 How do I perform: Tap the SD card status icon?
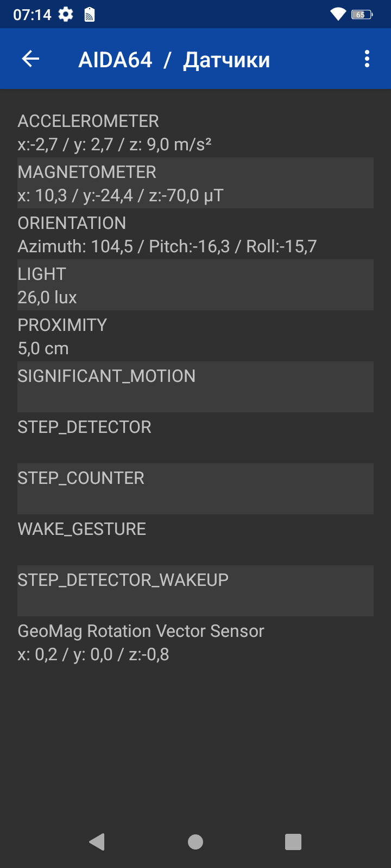[x=90, y=15]
